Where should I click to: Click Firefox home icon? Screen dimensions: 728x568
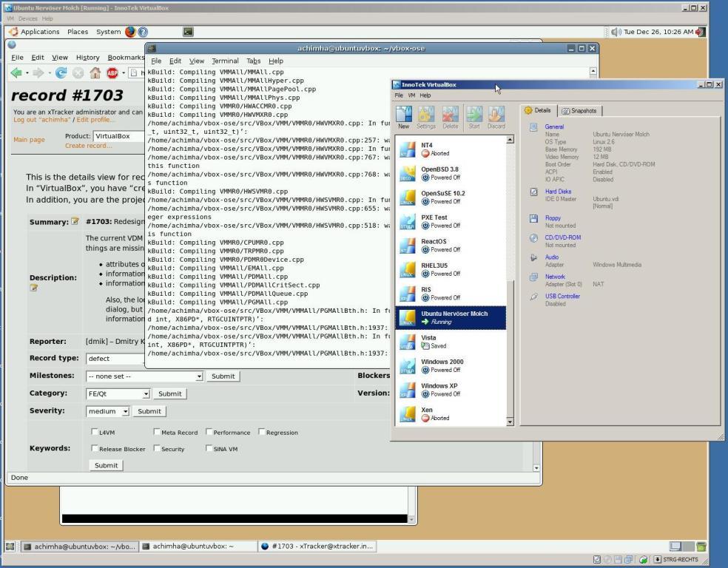[95, 73]
